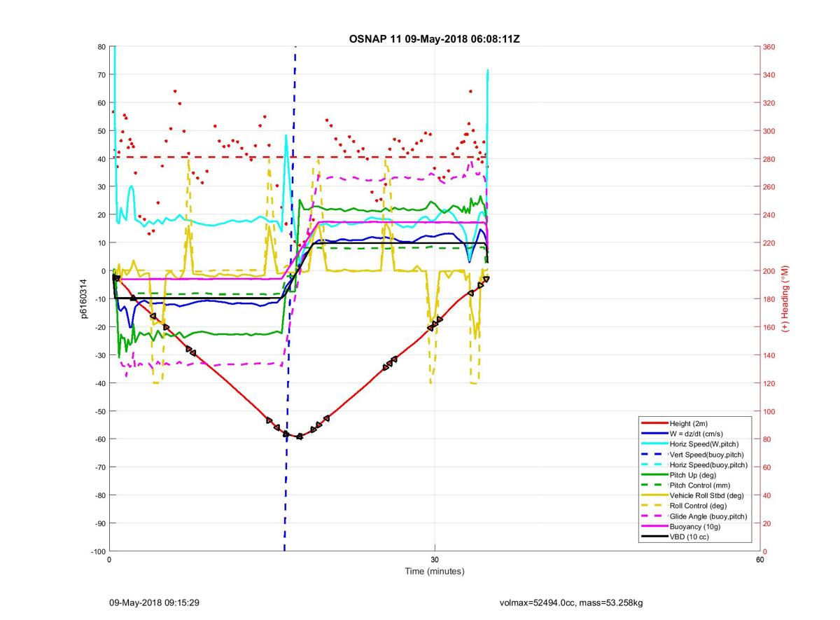Click the "Time (minutes)" x-axis label
The height and width of the screenshot is (620, 840).
(x=435, y=572)
